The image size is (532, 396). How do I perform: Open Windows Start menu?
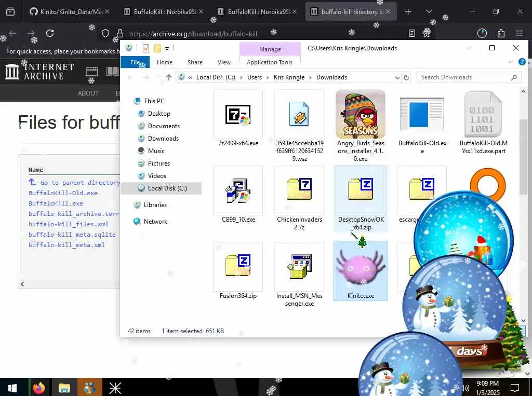[x=12, y=387]
